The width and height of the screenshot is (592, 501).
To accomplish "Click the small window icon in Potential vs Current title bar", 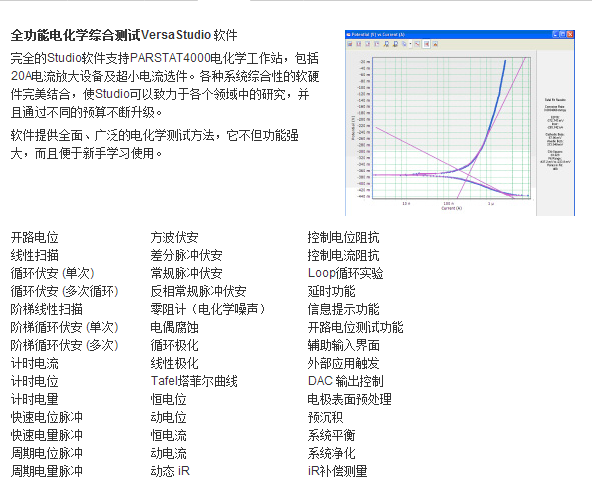I will [x=348, y=34].
